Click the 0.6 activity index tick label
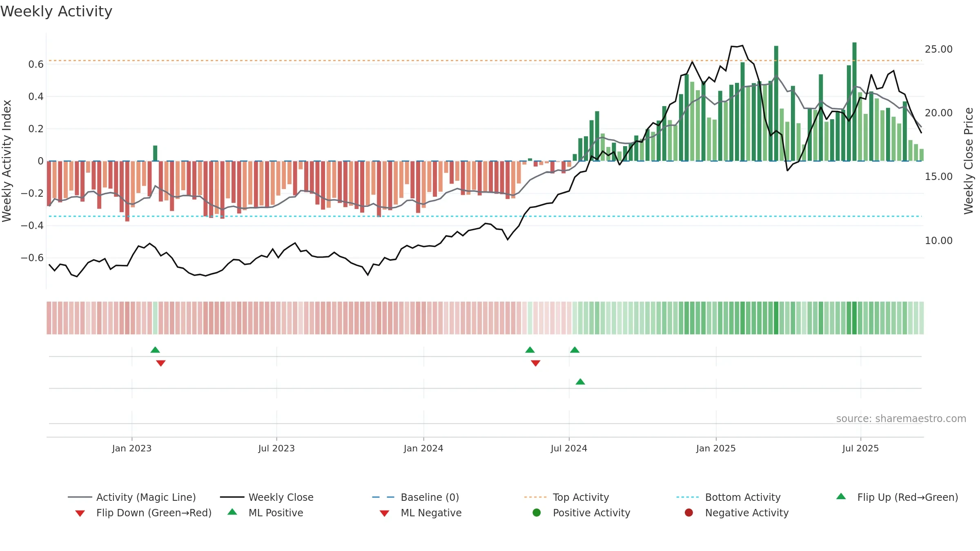 [x=36, y=64]
